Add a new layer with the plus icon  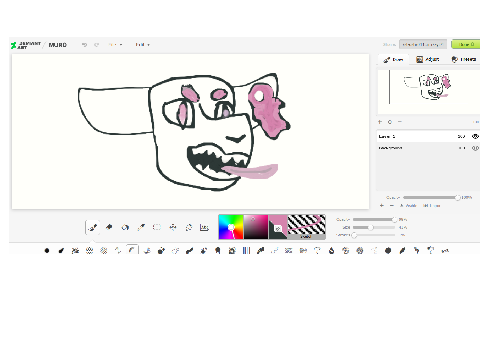coord(382,206)
